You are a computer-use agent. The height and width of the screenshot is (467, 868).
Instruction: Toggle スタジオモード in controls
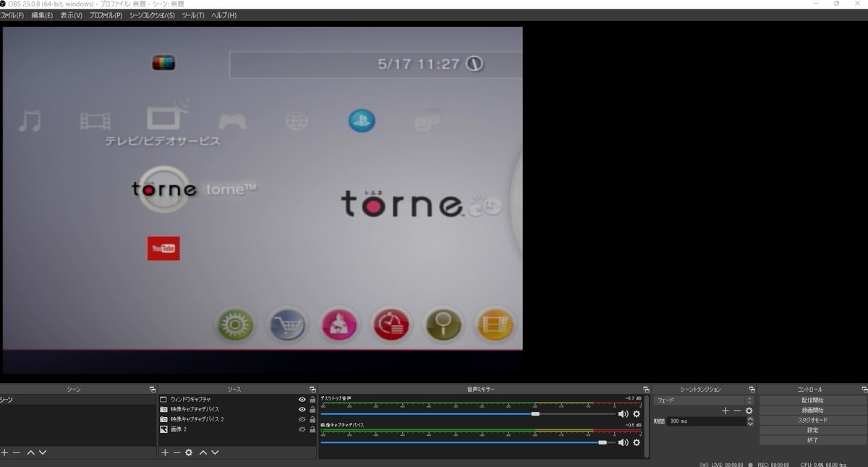(812, 420)
